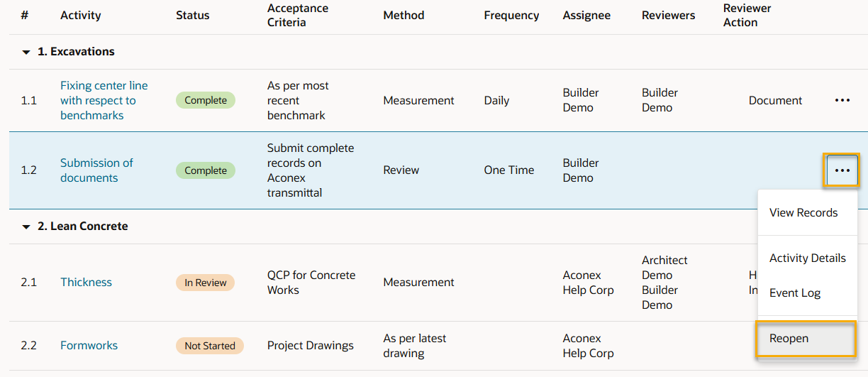This screenshot has width=868, height=377.
Task: Click the Activity column header
Action: coord(80,15)
